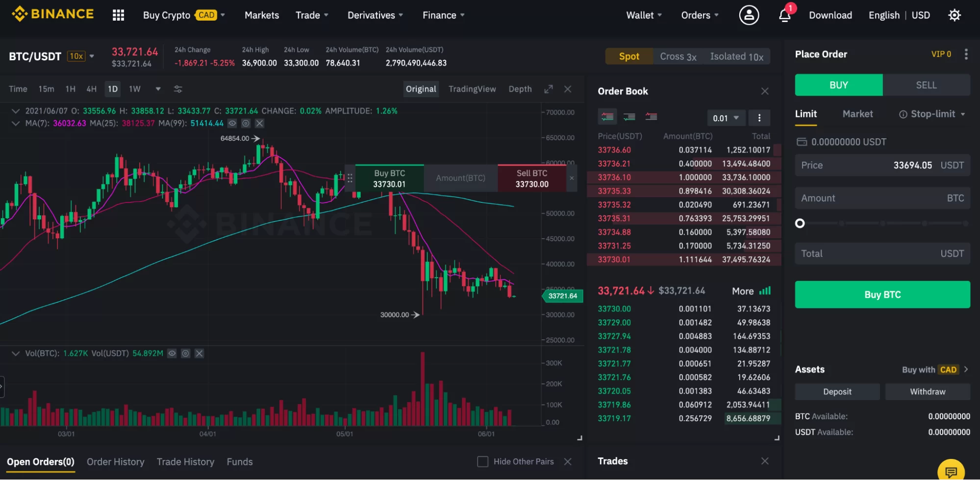980x480 pixels.
Task: Switch to TradingView chart tab
Action: [472, 89]
